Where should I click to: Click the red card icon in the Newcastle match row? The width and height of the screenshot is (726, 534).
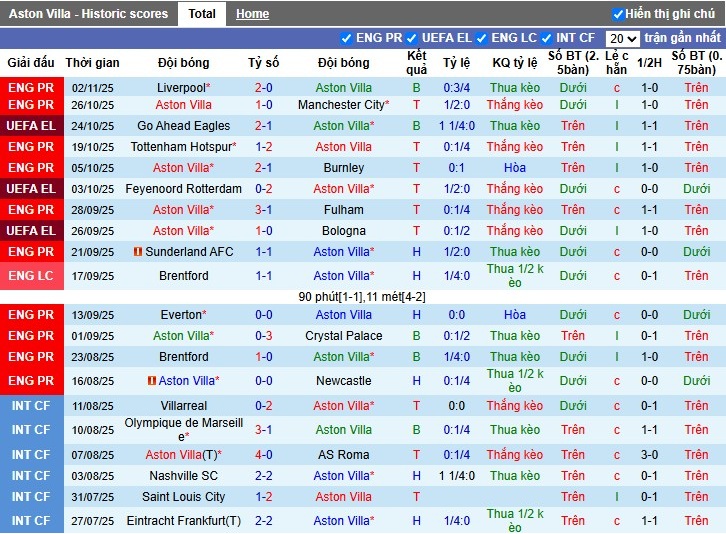[x=152, y=381]
